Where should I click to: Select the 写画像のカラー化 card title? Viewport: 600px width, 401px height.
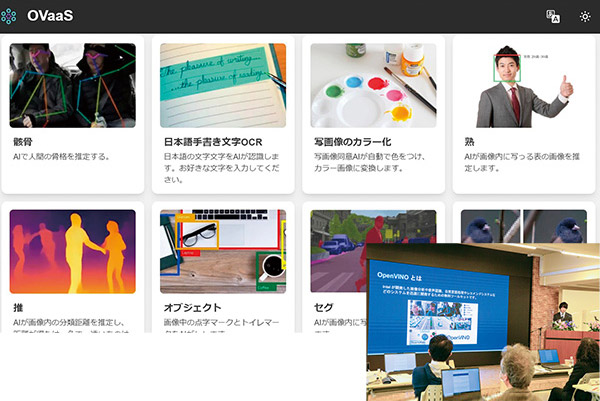(x=352, y=142)
